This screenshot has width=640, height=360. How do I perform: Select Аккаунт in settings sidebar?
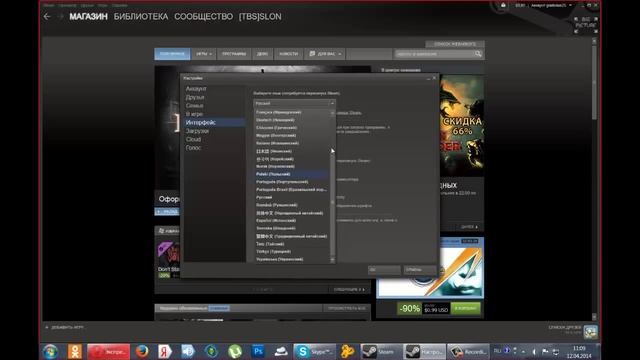196,89
